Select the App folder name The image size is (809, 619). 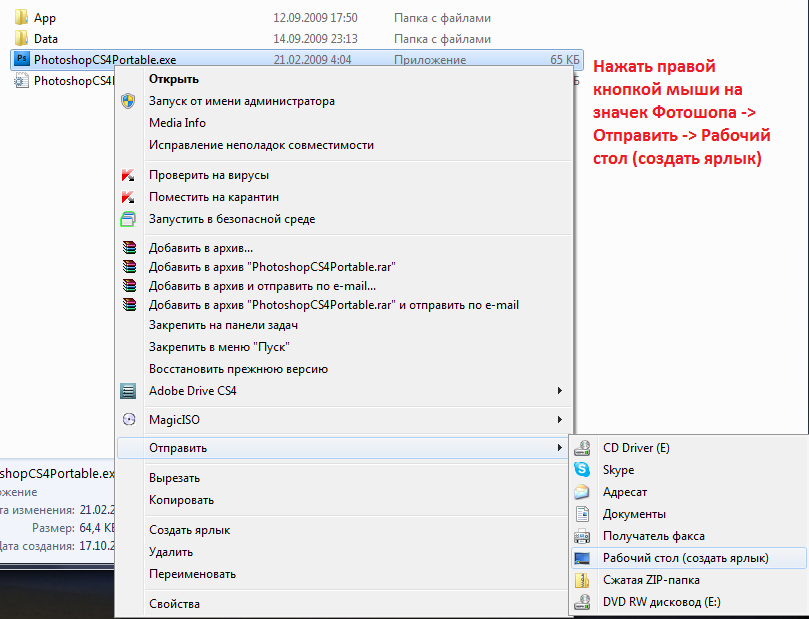coord(44,18)
